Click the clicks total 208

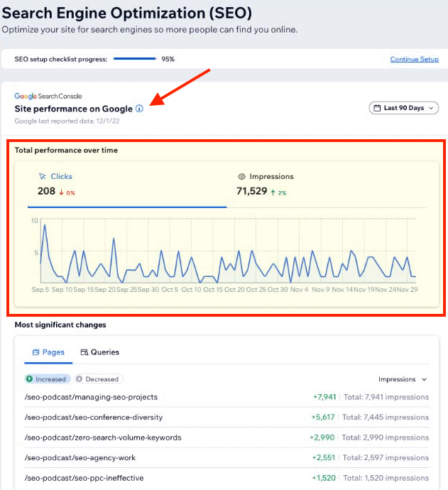point(46,191)
